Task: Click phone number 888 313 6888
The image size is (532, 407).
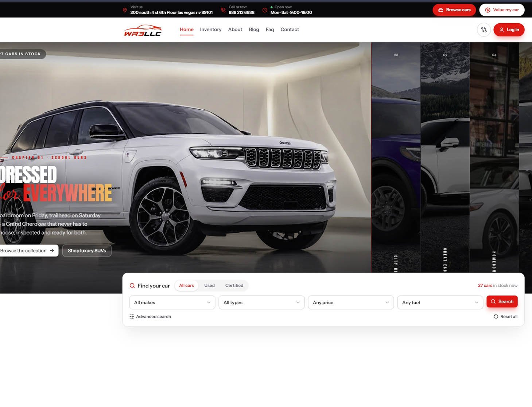Action: point(241,12)
